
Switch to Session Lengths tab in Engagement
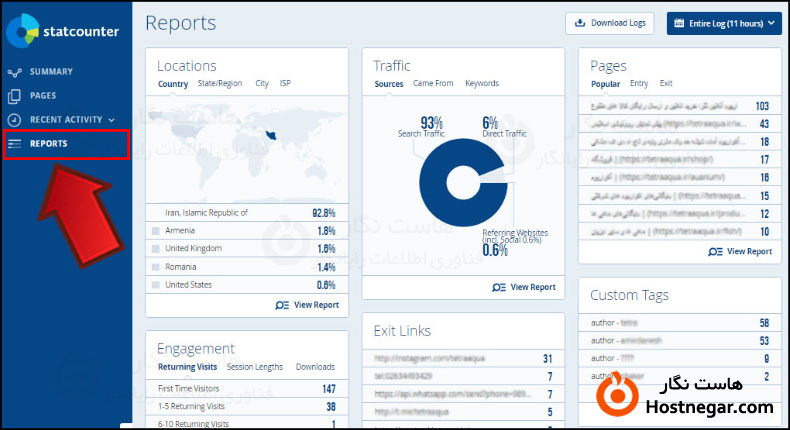255,367
